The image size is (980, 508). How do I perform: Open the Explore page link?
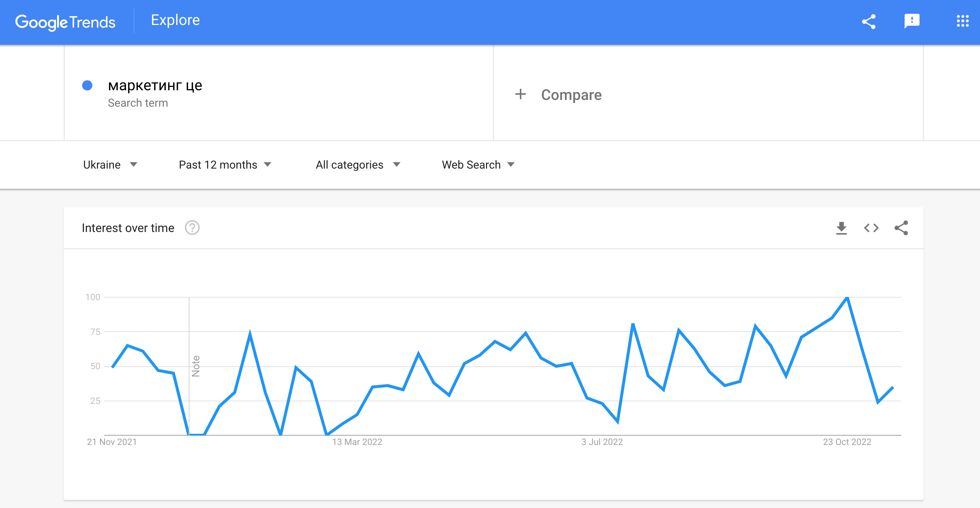click(175, 20)
